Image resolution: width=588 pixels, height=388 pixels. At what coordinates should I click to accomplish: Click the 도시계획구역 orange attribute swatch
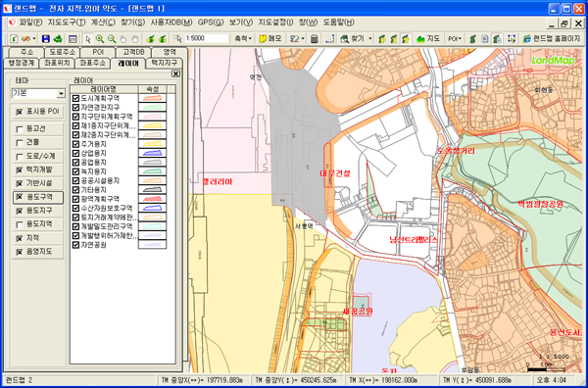pos(152,98)
